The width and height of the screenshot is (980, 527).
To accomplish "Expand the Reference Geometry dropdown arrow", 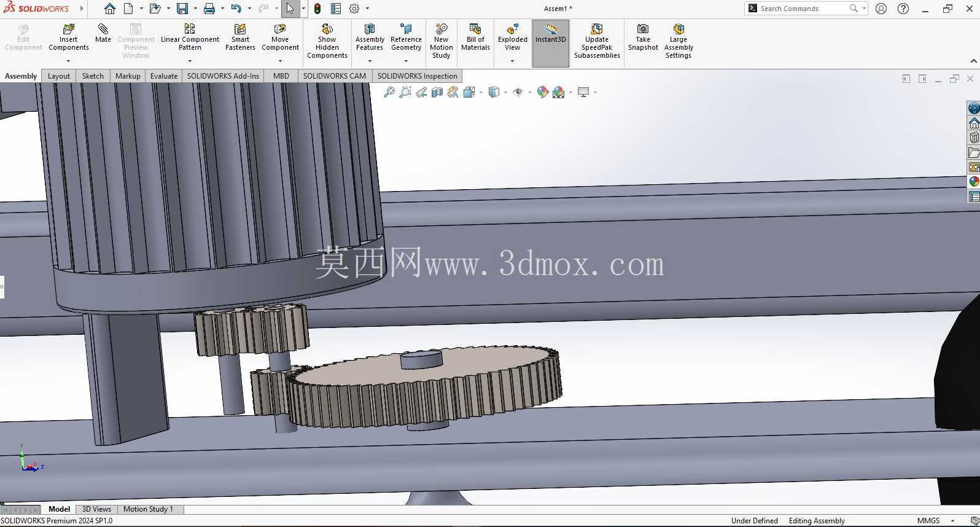I will click(x=406, y=61).
